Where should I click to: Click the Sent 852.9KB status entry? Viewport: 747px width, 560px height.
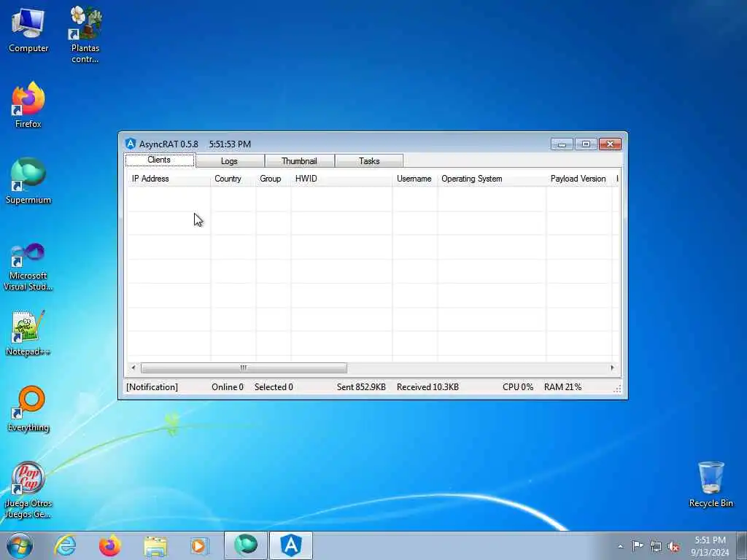(x=361, y=387)
